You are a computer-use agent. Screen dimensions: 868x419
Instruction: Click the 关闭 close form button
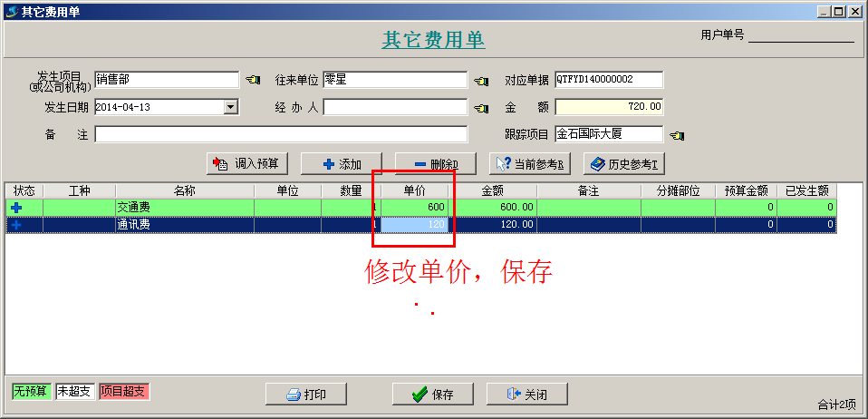click(527, 394)
